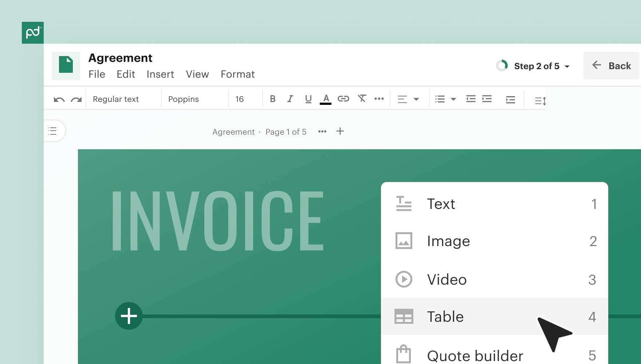Click the PandaDoc logo icon
The width and height of the screenshot is (641, 364).
33,33
